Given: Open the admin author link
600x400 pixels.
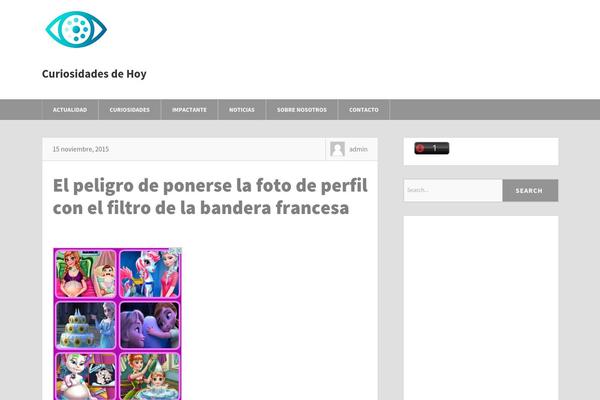Looking at the screenshot, I should tap(359, 149).
